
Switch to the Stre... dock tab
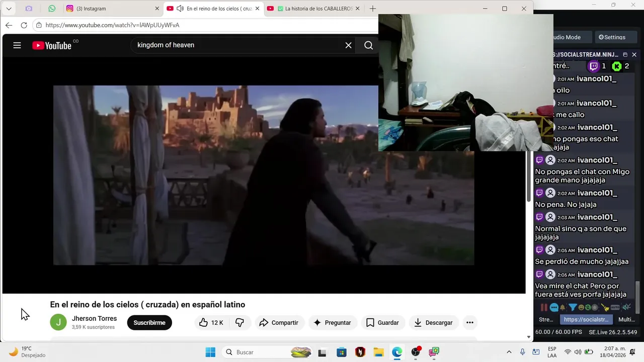click(546, 319)
